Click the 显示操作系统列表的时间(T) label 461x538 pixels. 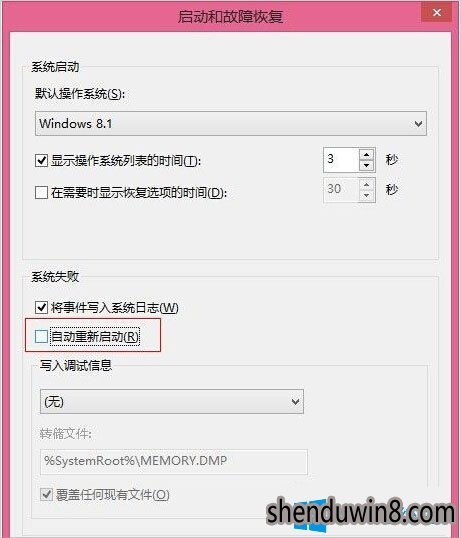[x=126, y=161]
